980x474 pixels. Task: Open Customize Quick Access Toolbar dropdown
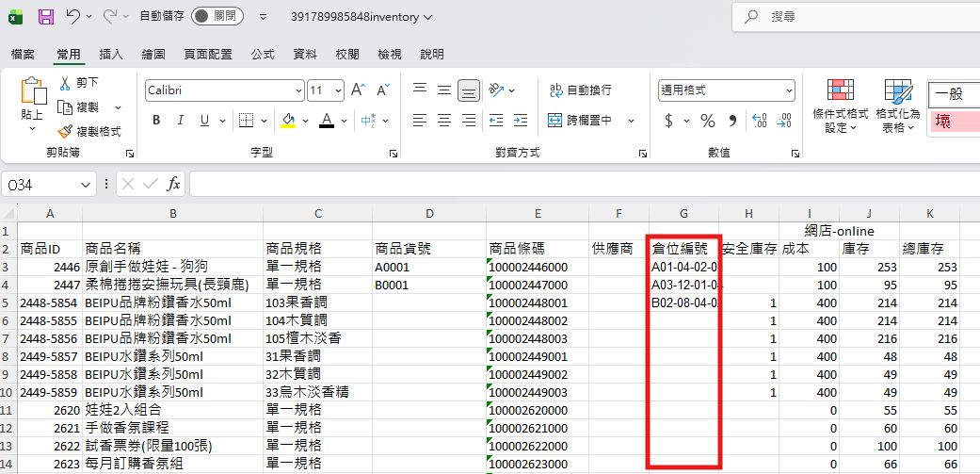click(264, 17)
